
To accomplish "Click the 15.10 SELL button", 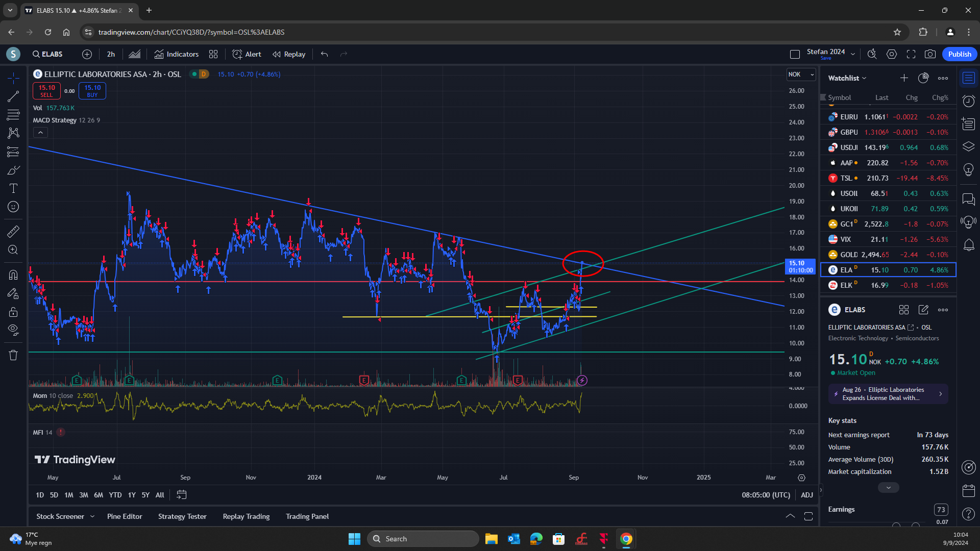I will point(46,91).
